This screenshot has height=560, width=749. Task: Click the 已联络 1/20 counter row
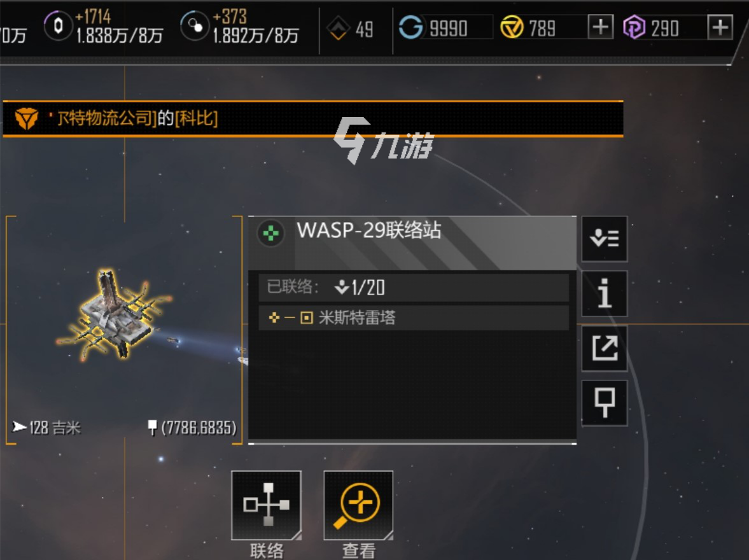(414, 287)
